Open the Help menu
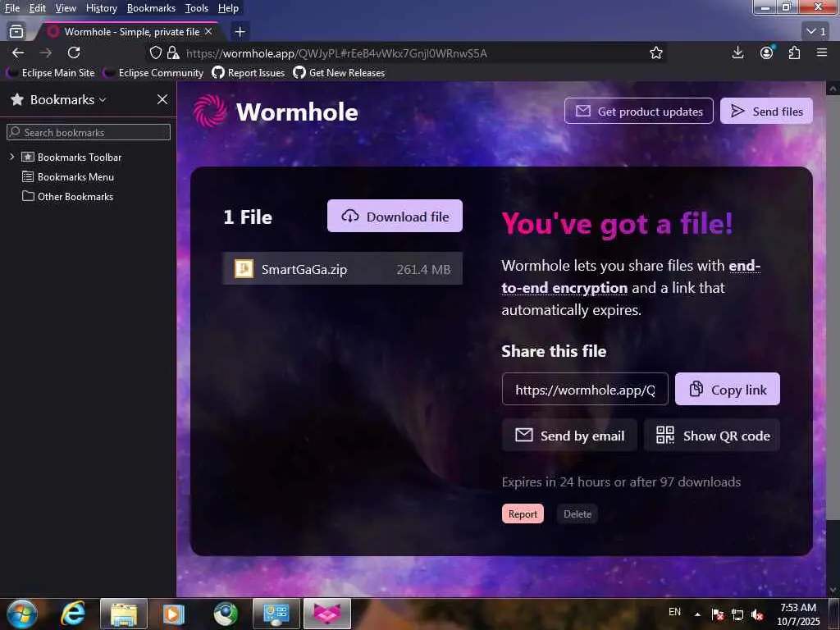The image size is (840, 630). pyautogui.click(x=228, y=8)
